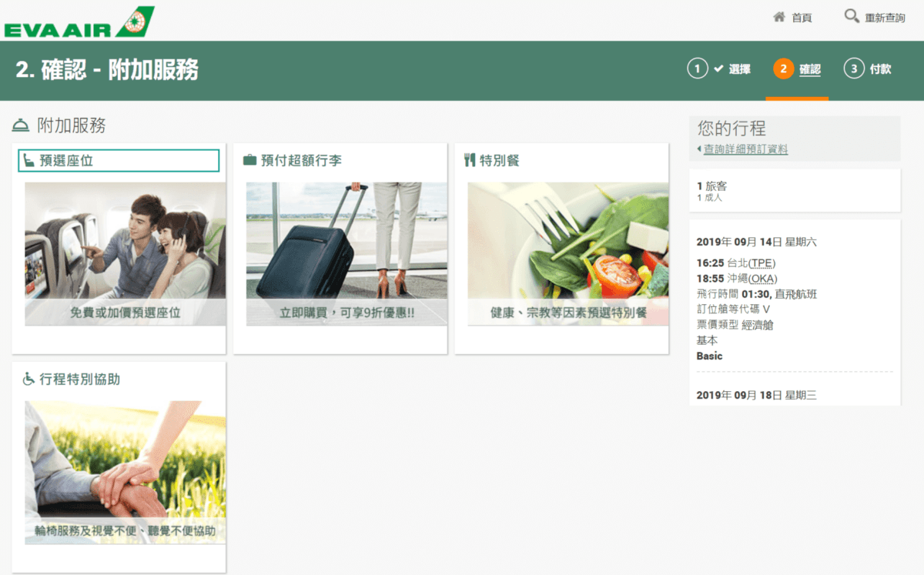Click the caption 立即購買，可享9折優惠!!
Screen dimensions: 924x575
coord(346,313)
